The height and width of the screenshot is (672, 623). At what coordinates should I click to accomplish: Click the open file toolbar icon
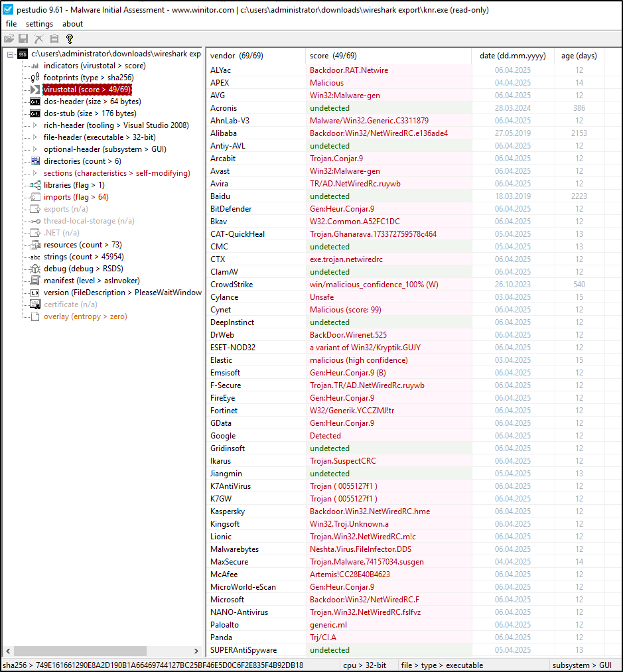click(x=9, y=39)
